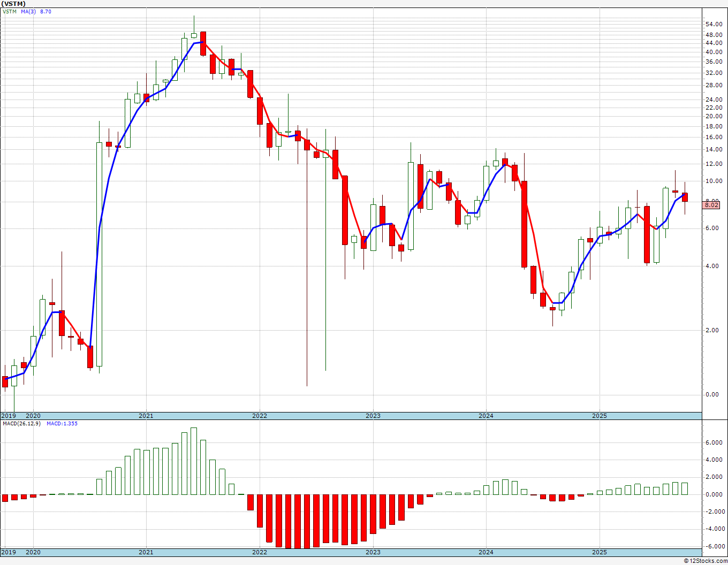Screen dimensions: 728x565
Task: Click the MA(3) indicator label
Action: (28, 11)
